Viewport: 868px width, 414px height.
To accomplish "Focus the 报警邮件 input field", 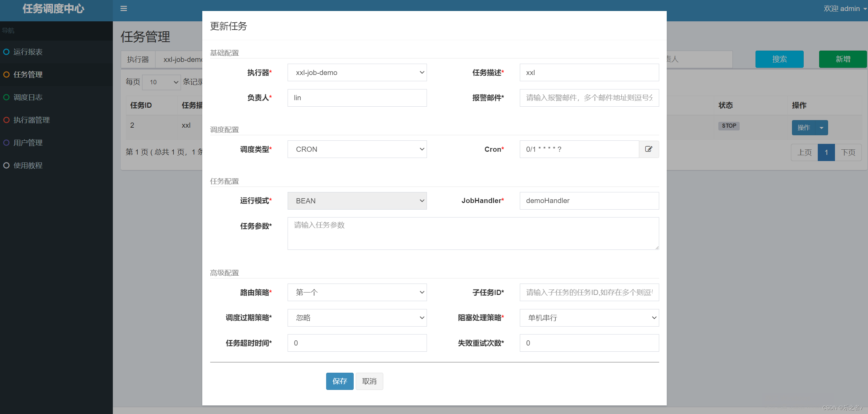I will (589, 98).
